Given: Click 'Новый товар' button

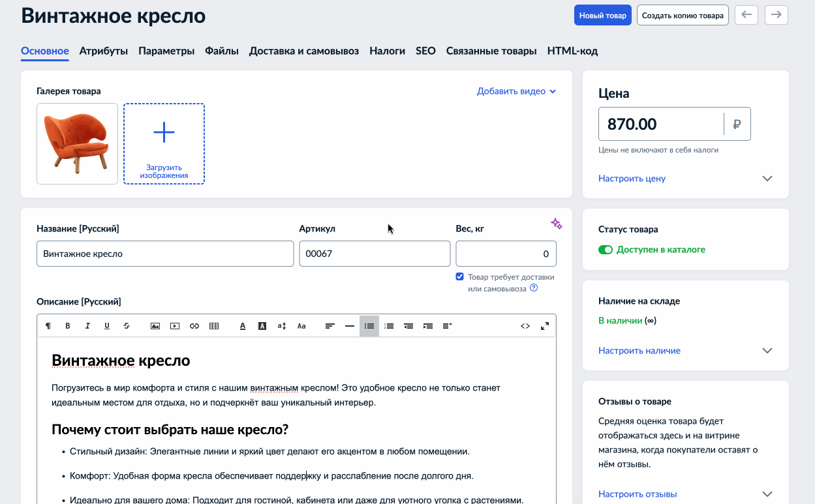Looking at the screenshot, I should pos(603,15).
